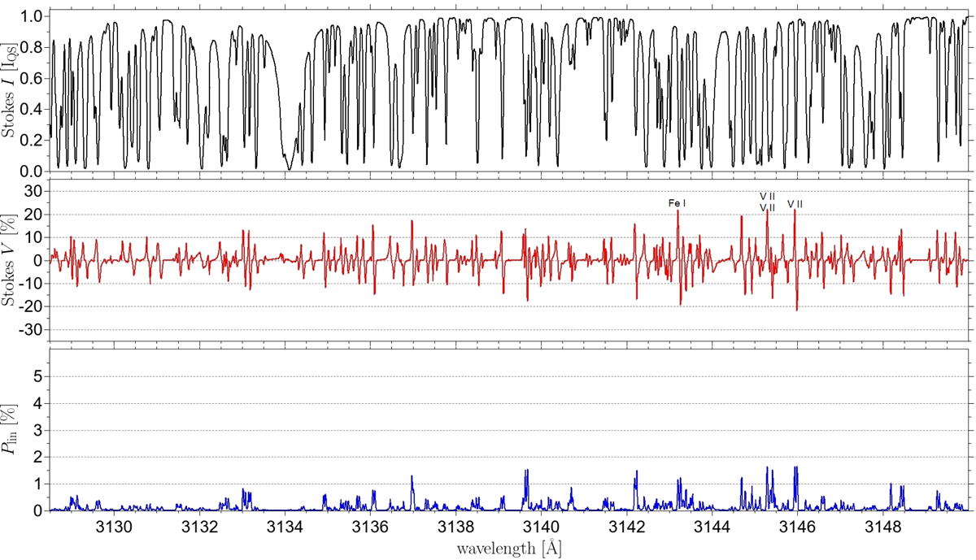Click the 0.4 tick on Stokes I axis
This screenshot has width=976, height=560.
coord(33,109)
